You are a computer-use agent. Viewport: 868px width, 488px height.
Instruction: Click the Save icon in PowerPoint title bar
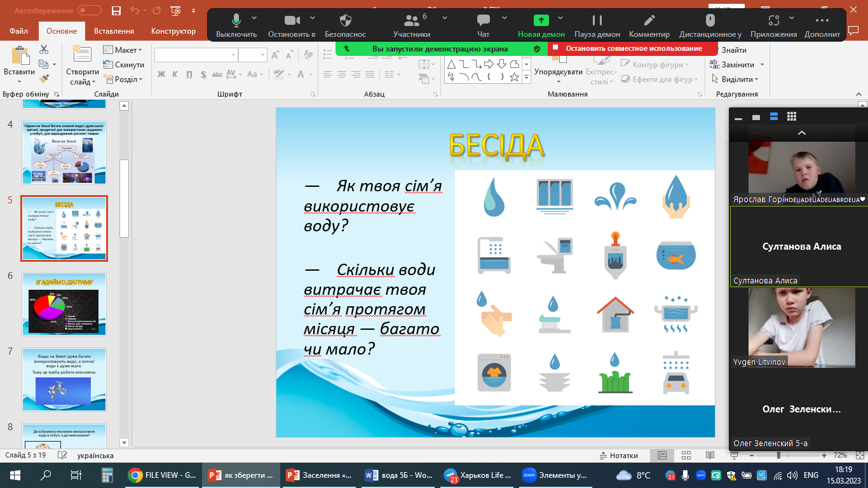116,11
